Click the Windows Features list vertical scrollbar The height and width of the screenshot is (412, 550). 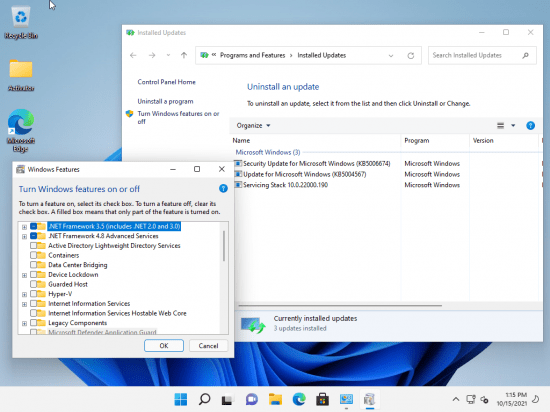(224, 246)
